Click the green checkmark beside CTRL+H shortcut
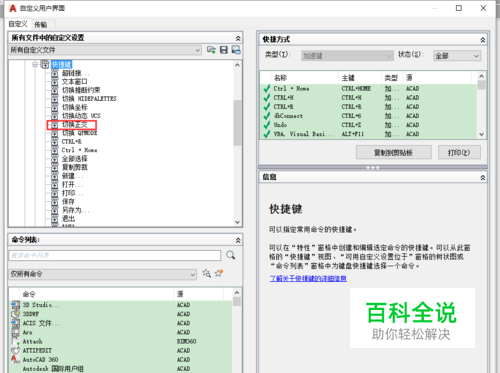 (x=267, y=98)
